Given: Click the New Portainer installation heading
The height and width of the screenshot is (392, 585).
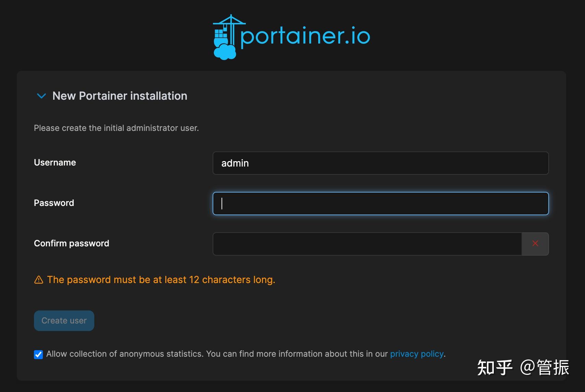Looking at the screenshot, I should pyautogui.click(x=120, y=96).
